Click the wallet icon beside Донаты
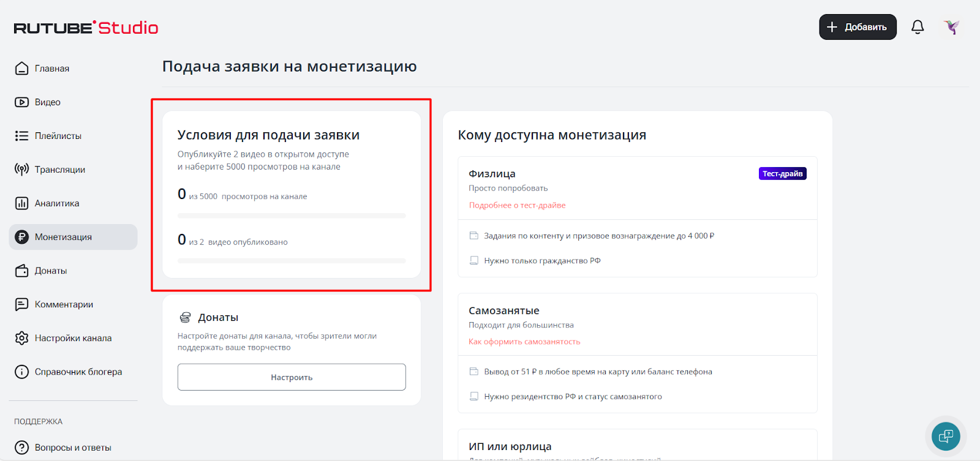Image resolution: width=980 pixels, height=461 pixels. [21, 271]
